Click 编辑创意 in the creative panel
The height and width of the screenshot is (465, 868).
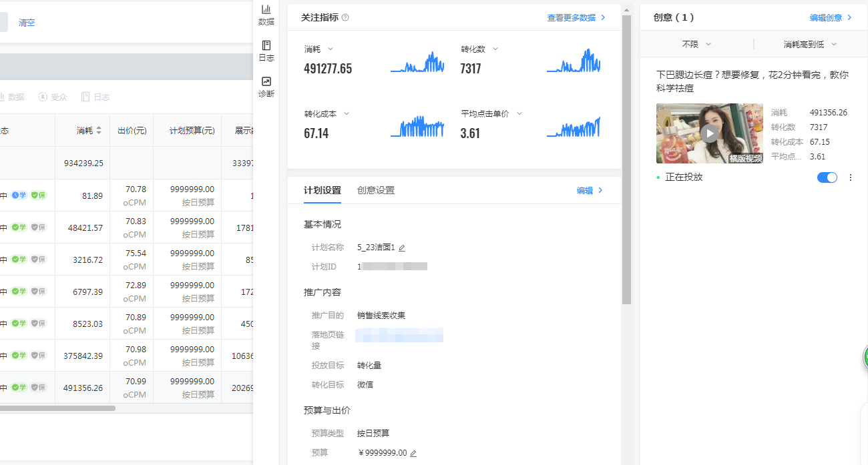827,17
